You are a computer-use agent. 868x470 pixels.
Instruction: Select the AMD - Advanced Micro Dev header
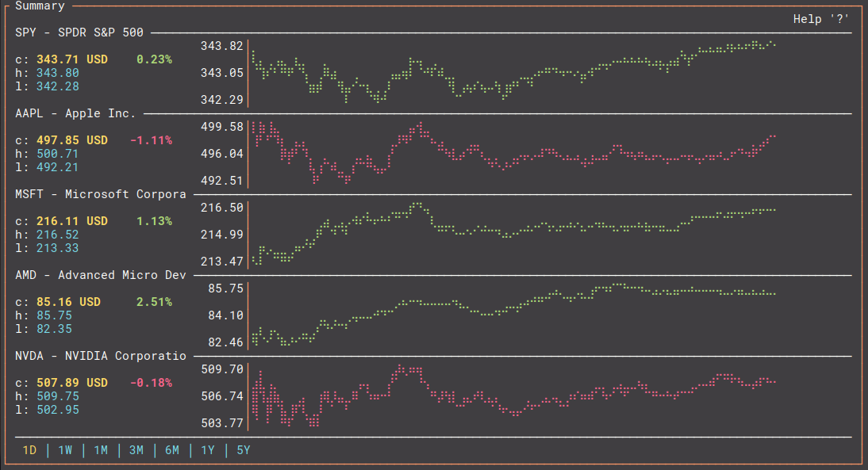101,275
